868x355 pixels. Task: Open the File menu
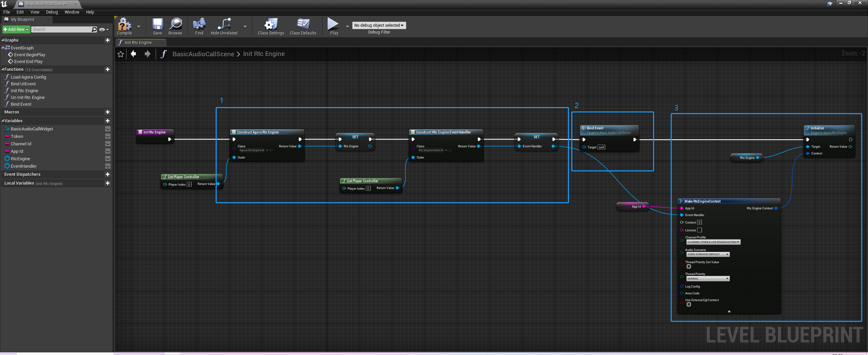coord(6,12)
